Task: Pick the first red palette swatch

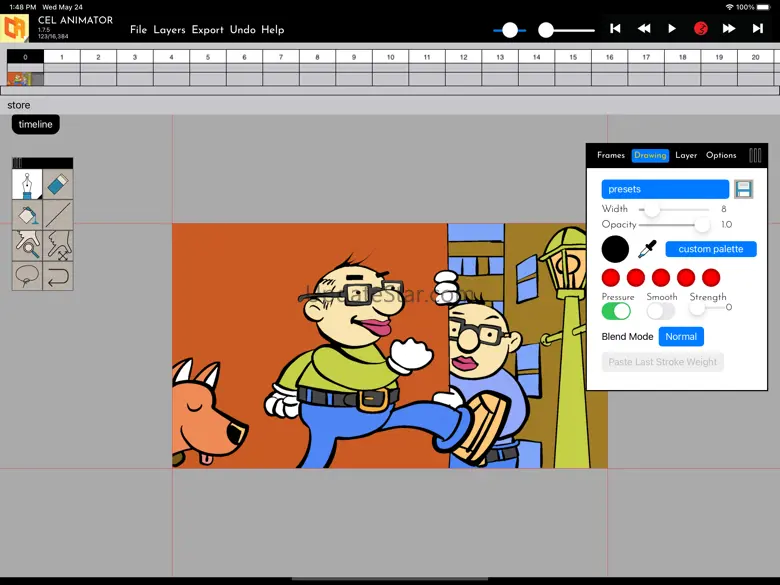Action: tap(610, 278)
